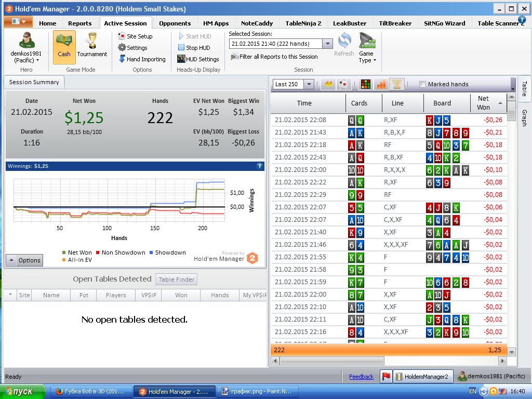Click Start HUD
Screen dimensions: 532x399
pyautogui.click(x=195, y=36)
